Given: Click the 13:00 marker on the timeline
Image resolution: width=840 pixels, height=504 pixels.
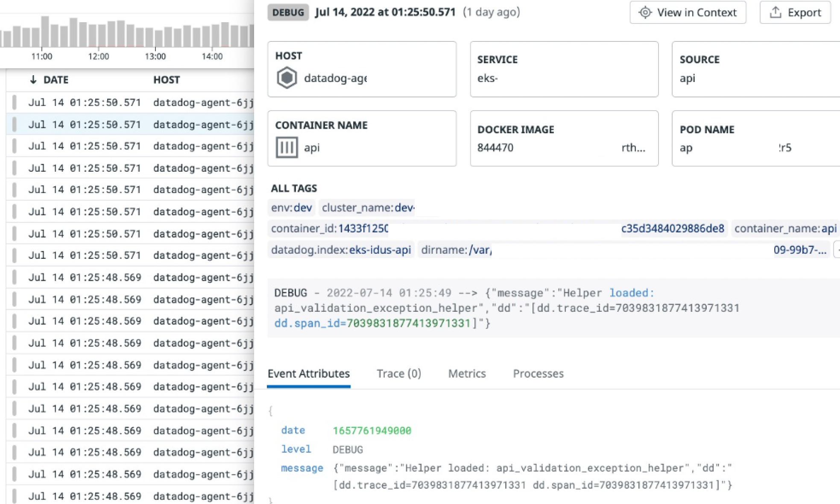Looking at the screenshot, I should point(155,56).
